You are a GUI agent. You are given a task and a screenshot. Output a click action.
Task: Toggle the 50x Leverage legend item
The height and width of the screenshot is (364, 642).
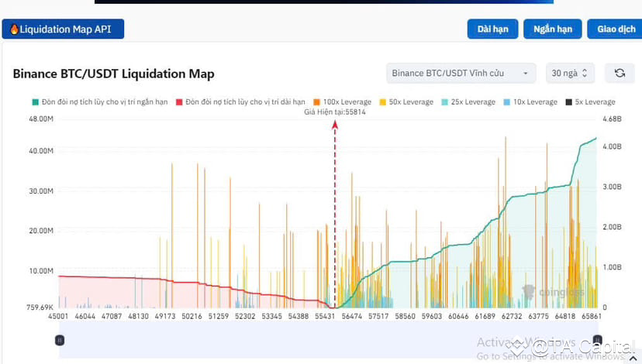(x=406, y=101)
